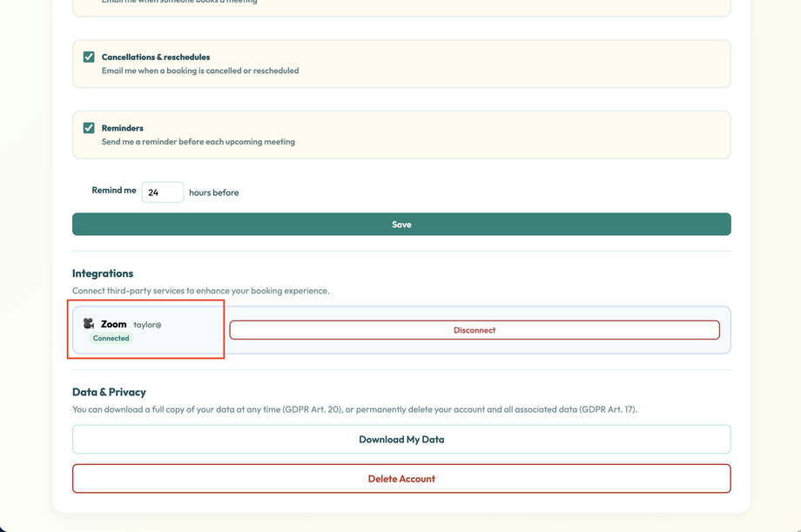Disconnect the Zoom integration
Image resolution: width=801 pixels, height=532 pixels.
click(474, 330)
